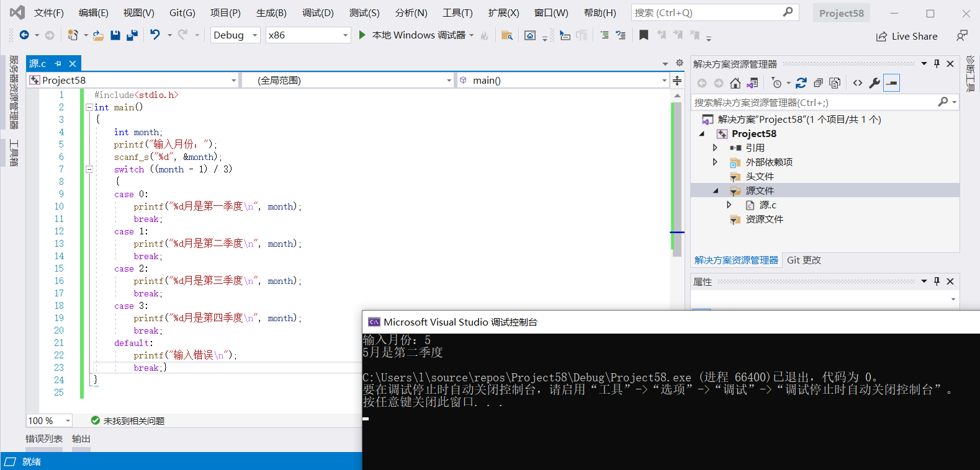
Task: Click the 搜索 (Ctrl+Q) search box
Action: (x=714, y=12)
